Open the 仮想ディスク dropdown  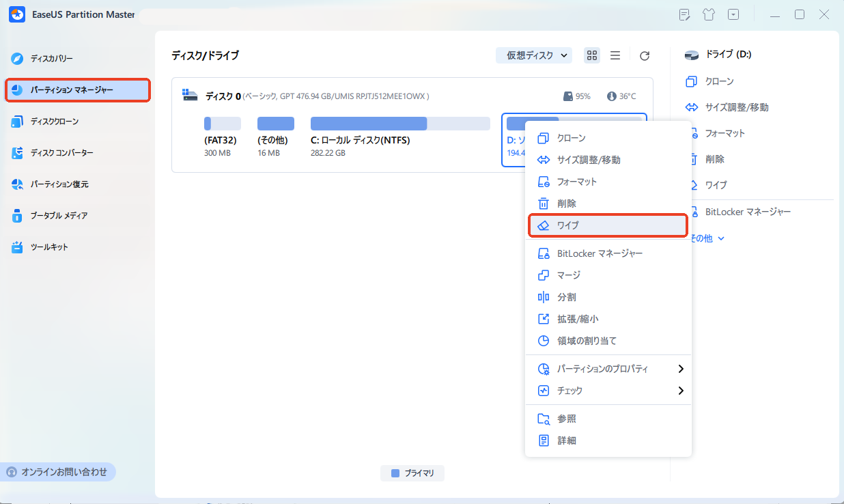point(533,56)
